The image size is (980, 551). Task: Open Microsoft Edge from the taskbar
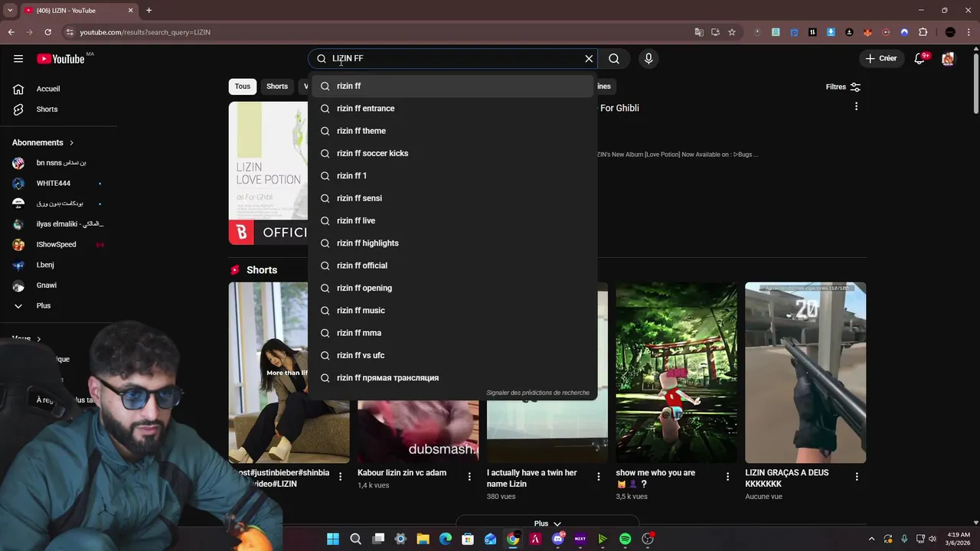coord(446,539)
